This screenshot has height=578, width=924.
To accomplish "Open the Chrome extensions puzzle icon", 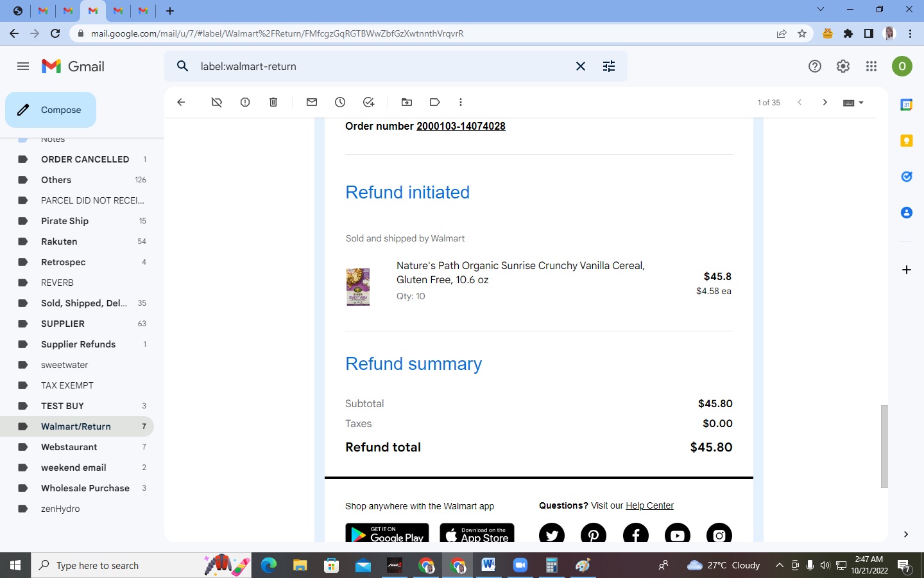I will 848,33.
